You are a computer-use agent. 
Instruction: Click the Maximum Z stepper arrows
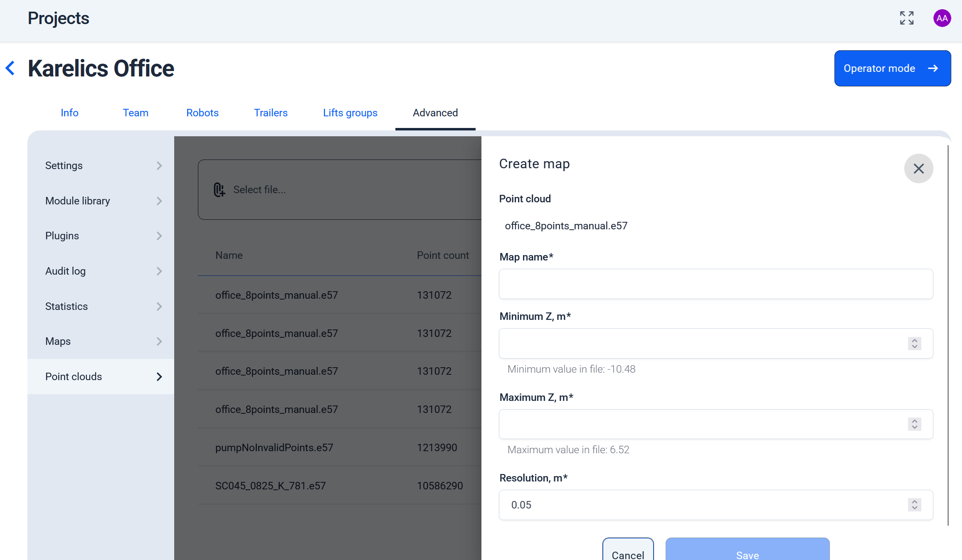914,424
